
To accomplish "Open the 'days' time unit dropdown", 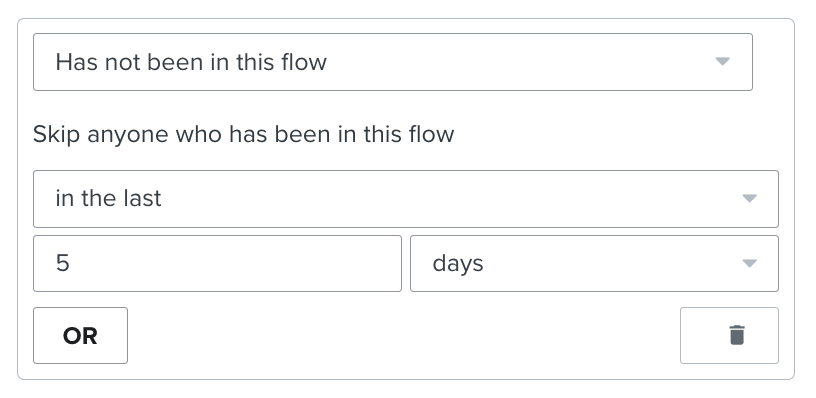I will [594, 263].
